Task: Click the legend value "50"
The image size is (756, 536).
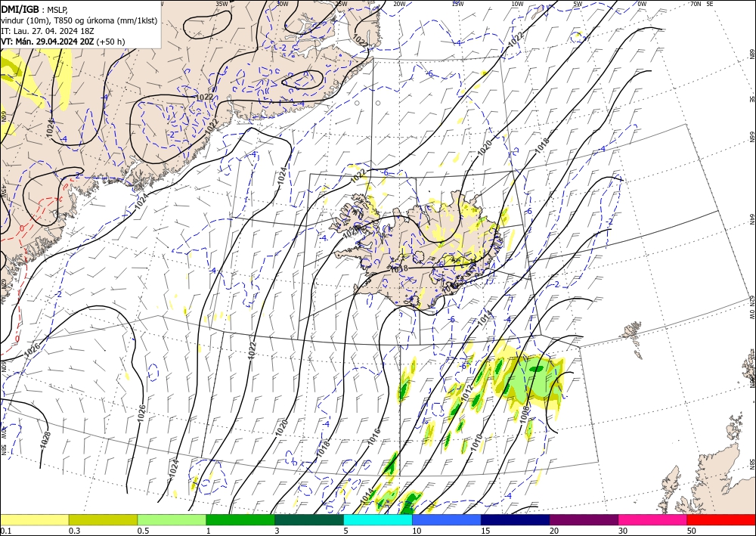Action: (692, 531)
